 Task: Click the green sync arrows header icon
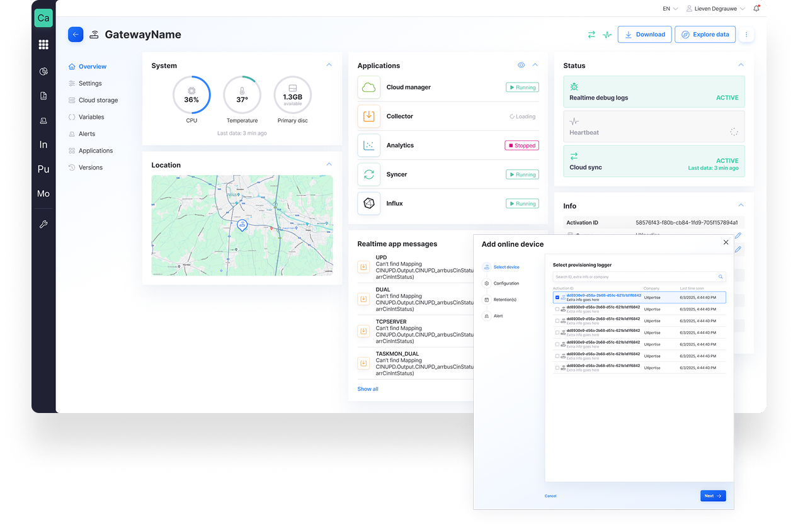tap(591, 35)
